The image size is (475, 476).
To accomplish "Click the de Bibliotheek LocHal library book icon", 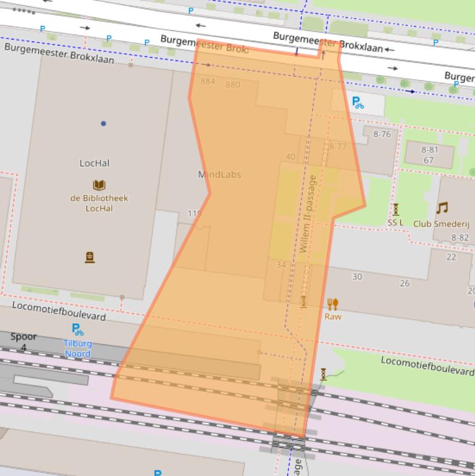I will (x=99, y=185).
